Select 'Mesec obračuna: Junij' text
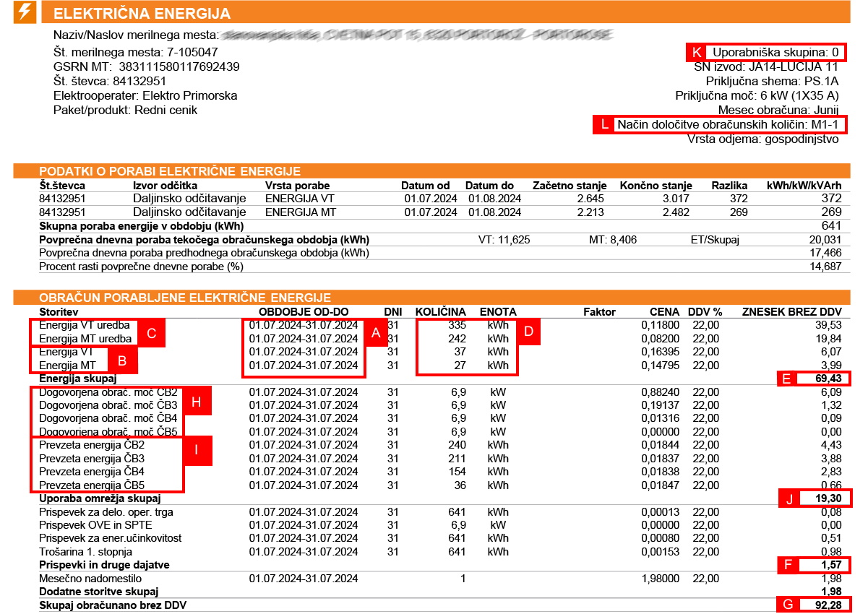 point(778,111)
